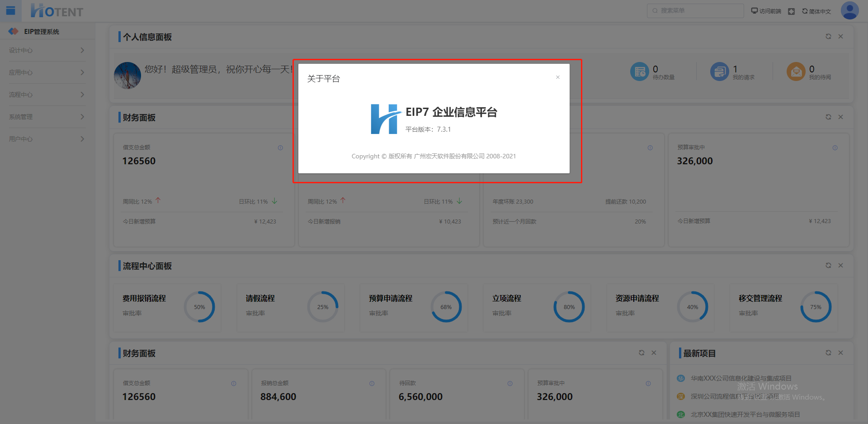Image resolution: width=868 pixels, height=424 pixels.
Task: Expand the 应用中心 sidebar menu
Action: coord(47,72)
